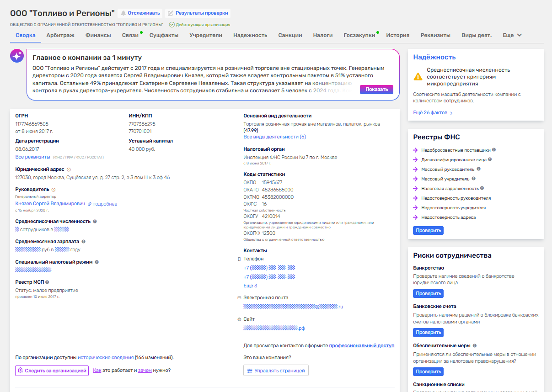Click the sliders icon in Управлять страницей button
Image resolution: width=552 pixels, height=392 pixels.
click(x=250, y=371)
